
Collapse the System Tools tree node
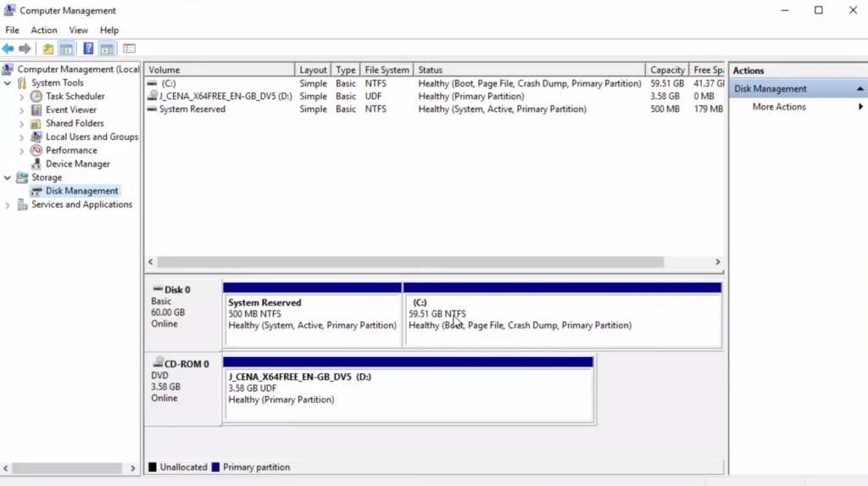pyautogui.click(x=8, y=83)
